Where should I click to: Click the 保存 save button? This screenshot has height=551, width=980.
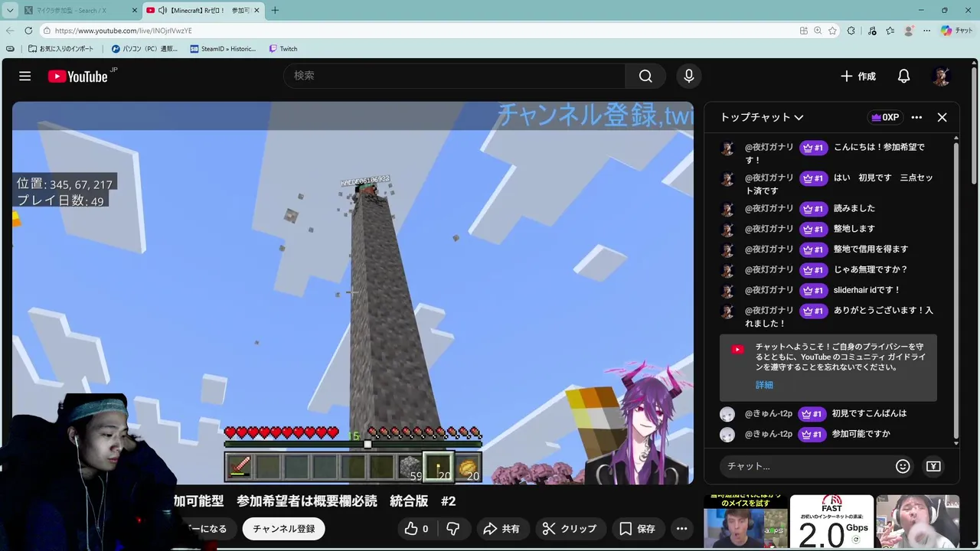pos(638,529)
